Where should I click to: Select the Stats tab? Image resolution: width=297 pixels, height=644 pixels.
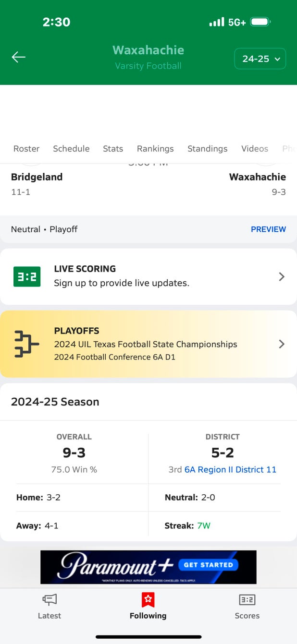113,149
